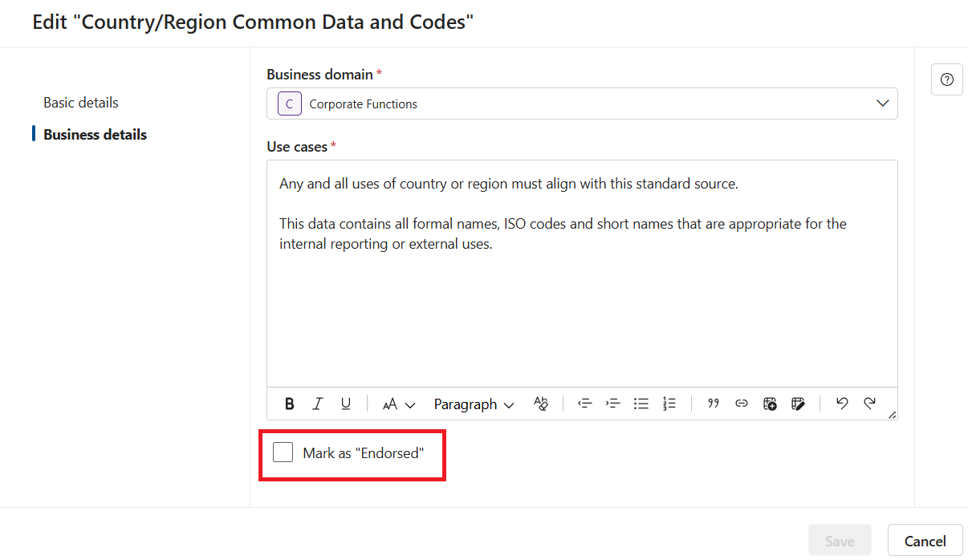Image resolution: width=968 pixels, height=560 pixels.
Task: Decrease the paragraph indent
Action: click(585, 404)
